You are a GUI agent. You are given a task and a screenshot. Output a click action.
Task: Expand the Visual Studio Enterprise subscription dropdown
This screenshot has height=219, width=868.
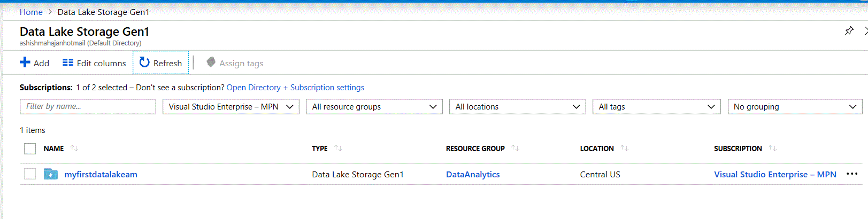231,107
